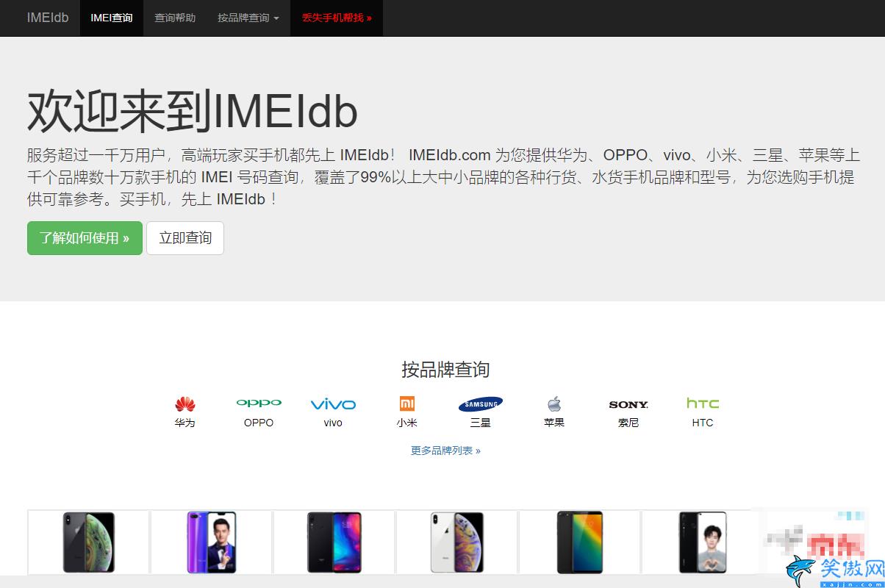Open the 查询帮助 navigation item

[175, 18]
